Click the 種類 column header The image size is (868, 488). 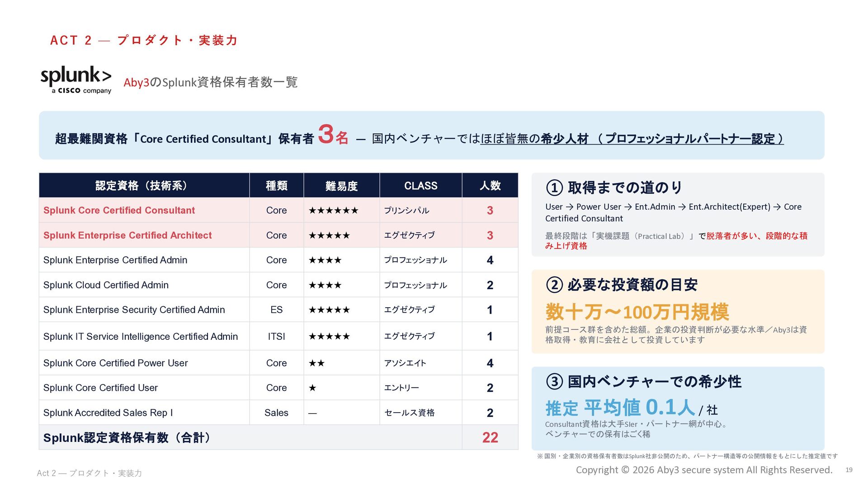(x=277, y=185)
